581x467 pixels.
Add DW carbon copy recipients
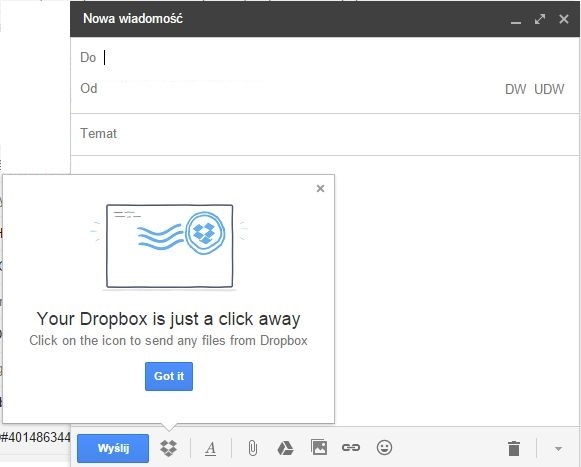515,89
